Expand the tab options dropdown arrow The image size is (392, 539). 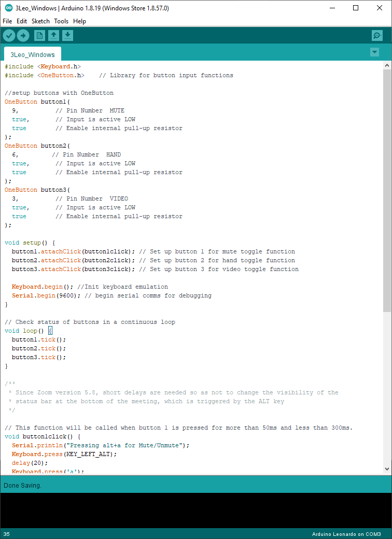pos(375,52)
